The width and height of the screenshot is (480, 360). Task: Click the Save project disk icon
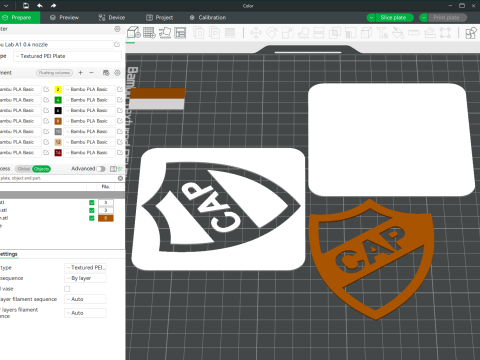click(x=26, y=5)
